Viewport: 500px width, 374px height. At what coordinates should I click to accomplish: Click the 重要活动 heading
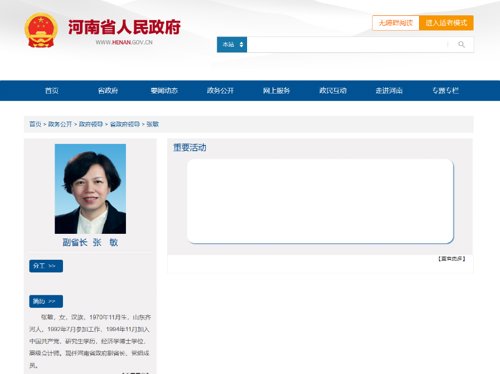click(190, 148)
